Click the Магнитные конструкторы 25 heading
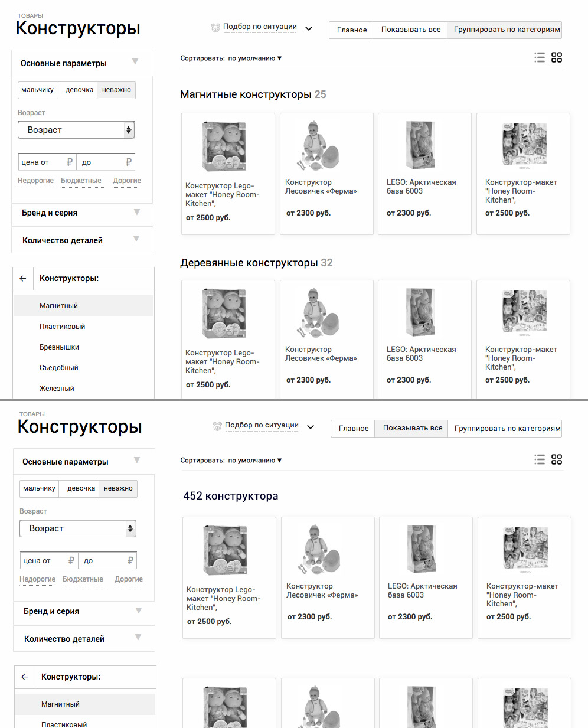 pos(253,94)
